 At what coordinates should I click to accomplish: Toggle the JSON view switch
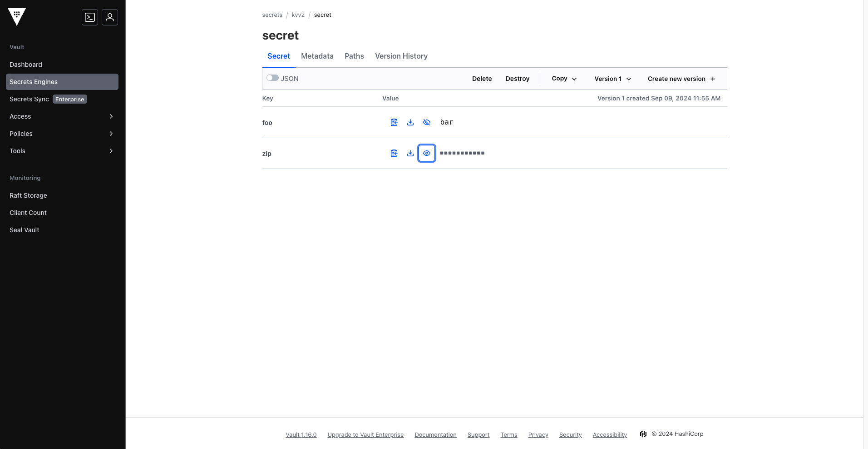tap(272, 78)
